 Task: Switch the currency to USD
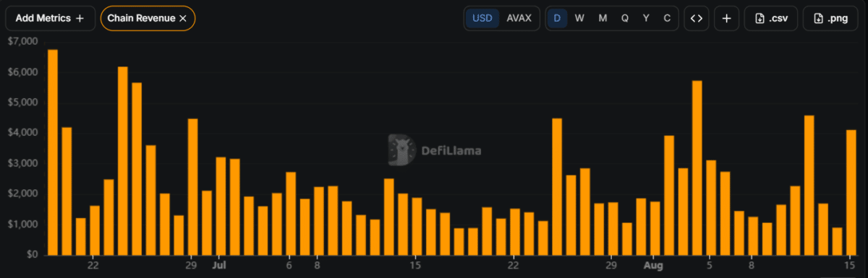tap(482, 18)
